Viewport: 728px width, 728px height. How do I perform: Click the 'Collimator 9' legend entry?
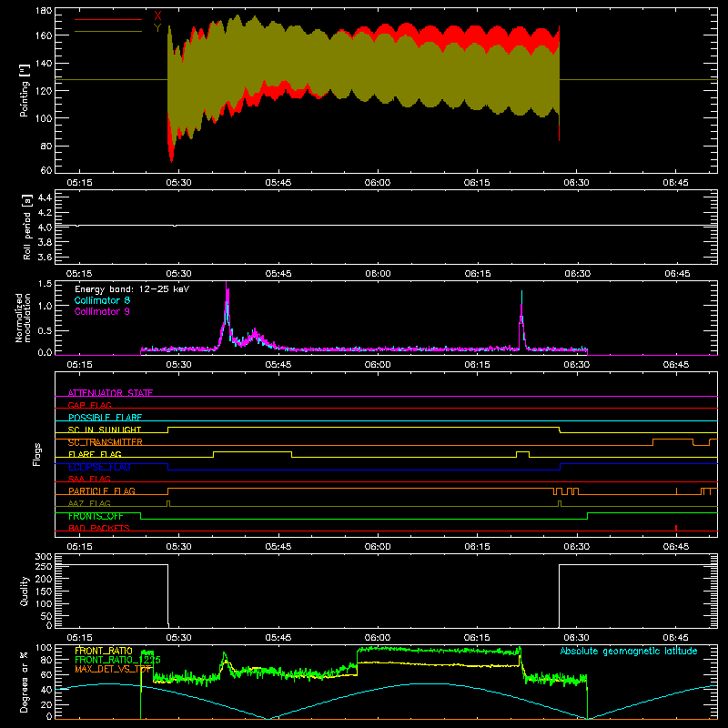click(x=102, y=311)
